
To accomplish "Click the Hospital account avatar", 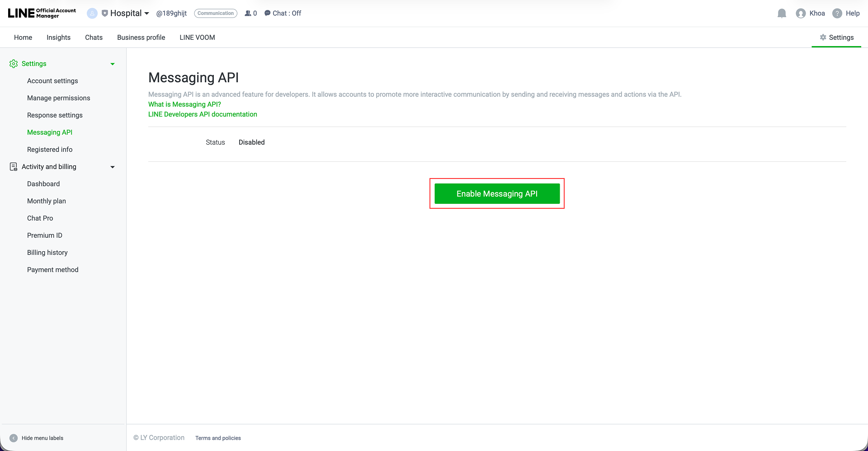I will 92,13.
